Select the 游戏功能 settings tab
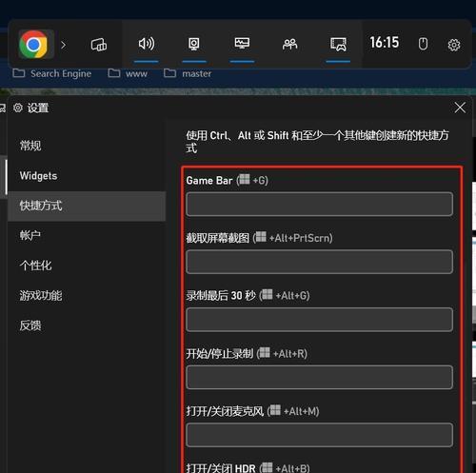 [87, 295]
